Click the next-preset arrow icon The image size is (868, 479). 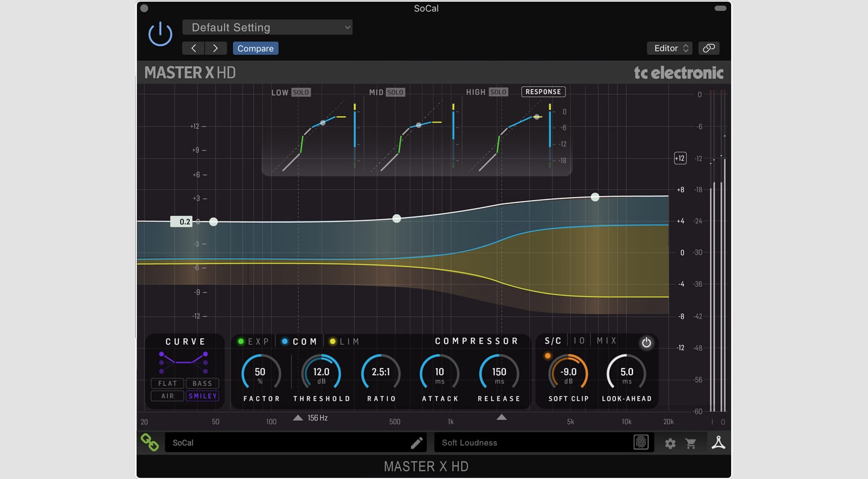tap(215, 48)
